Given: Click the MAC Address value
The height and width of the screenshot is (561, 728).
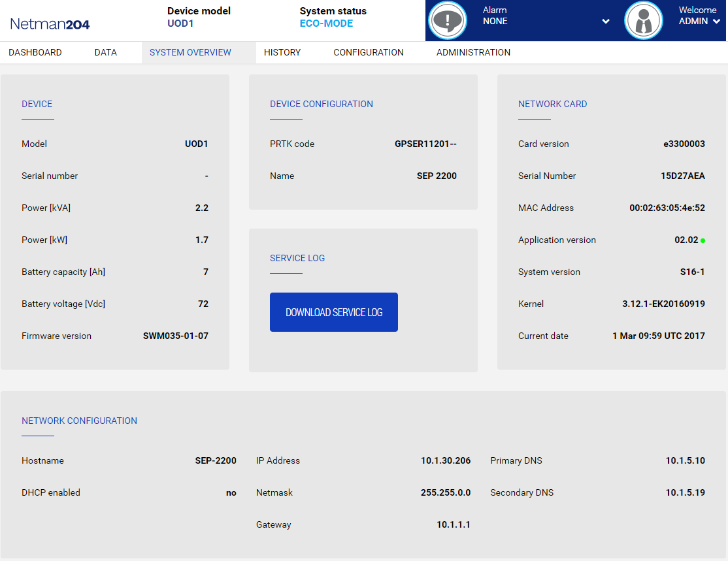Looking at the screenshot, I should 667,208.
